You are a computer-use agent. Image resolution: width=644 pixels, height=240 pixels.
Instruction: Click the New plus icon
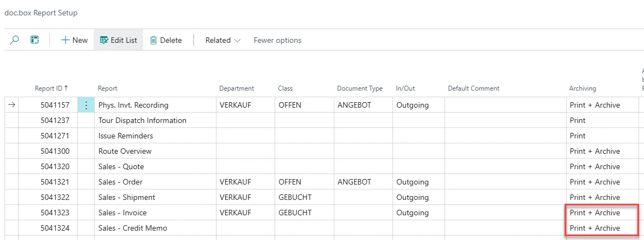pos(65,40)
